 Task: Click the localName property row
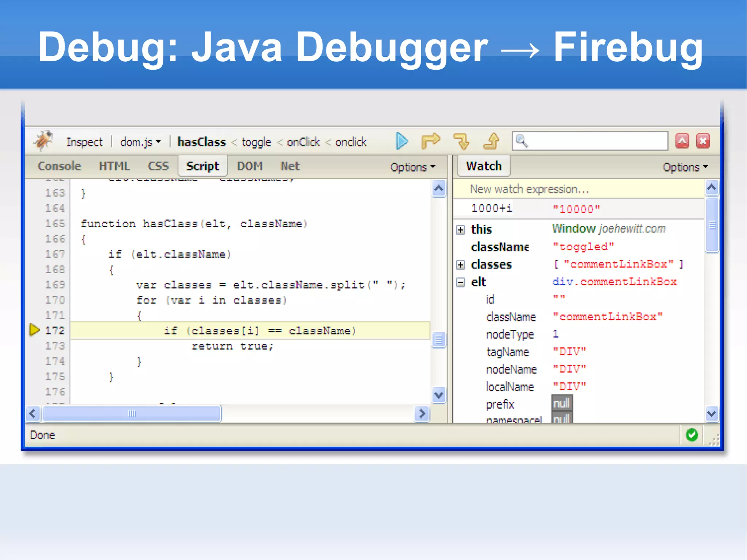pyautogui.click(x=578, y=387)
